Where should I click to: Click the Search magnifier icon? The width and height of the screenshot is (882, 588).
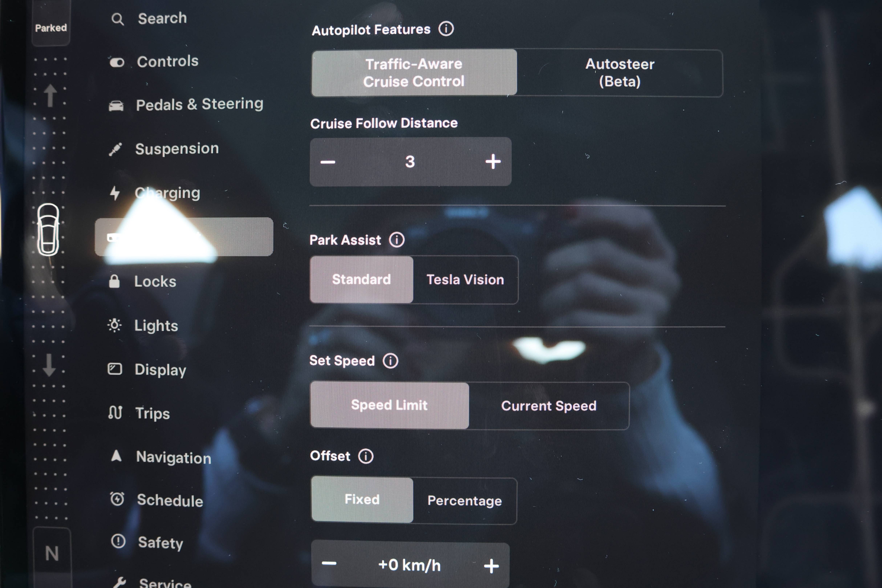pos(117,19)
